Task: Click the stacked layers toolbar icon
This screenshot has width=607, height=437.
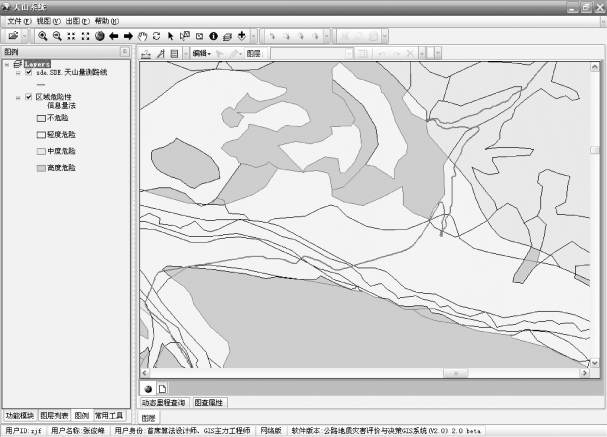Action: [x=228, y=36]
